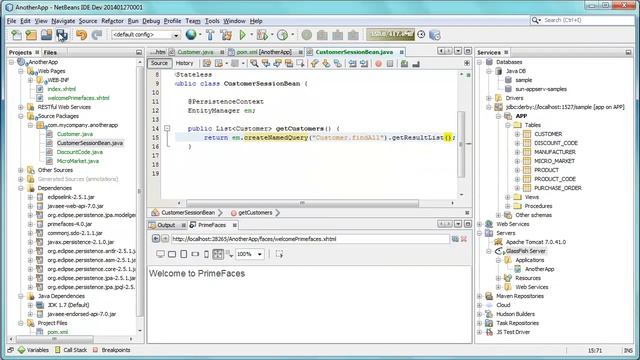Click the PrimeFaces browser back arrow
This screenshot has width=640, height=360.
coord(156,239)
